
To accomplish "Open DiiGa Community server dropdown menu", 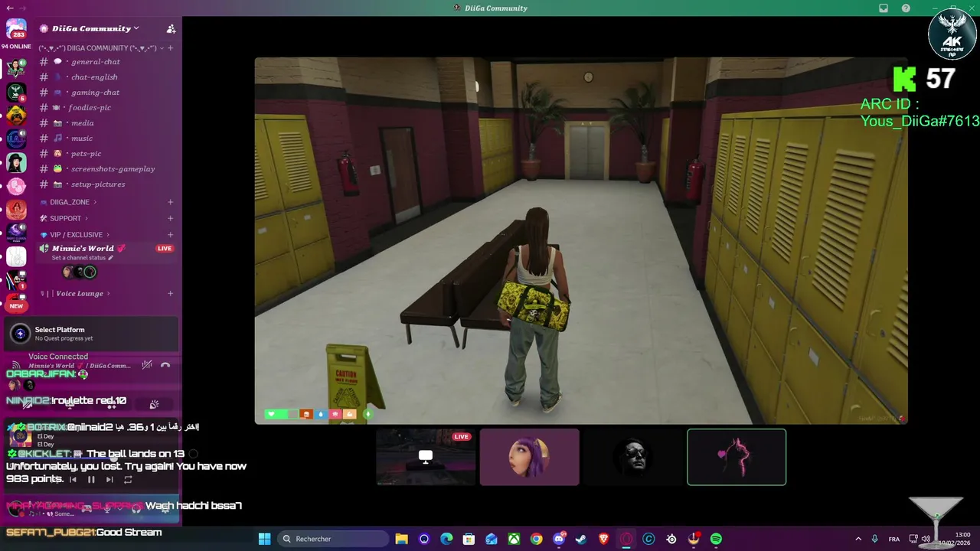I will [x=90, y=28].
